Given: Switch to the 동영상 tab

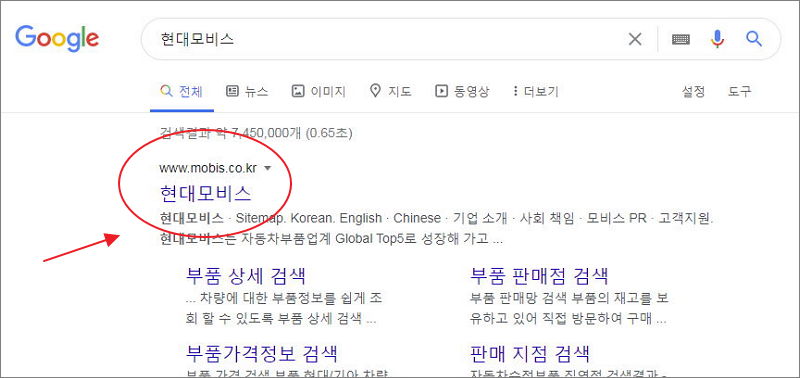Looking at the screenshot, I should (x=462, y=92).
